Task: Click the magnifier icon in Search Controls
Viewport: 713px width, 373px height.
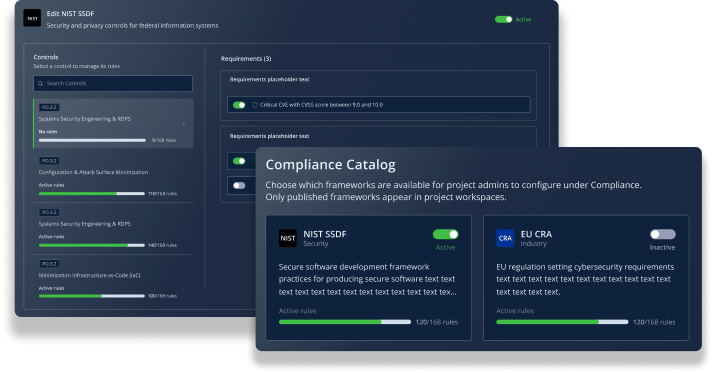Action: point(40,84)
